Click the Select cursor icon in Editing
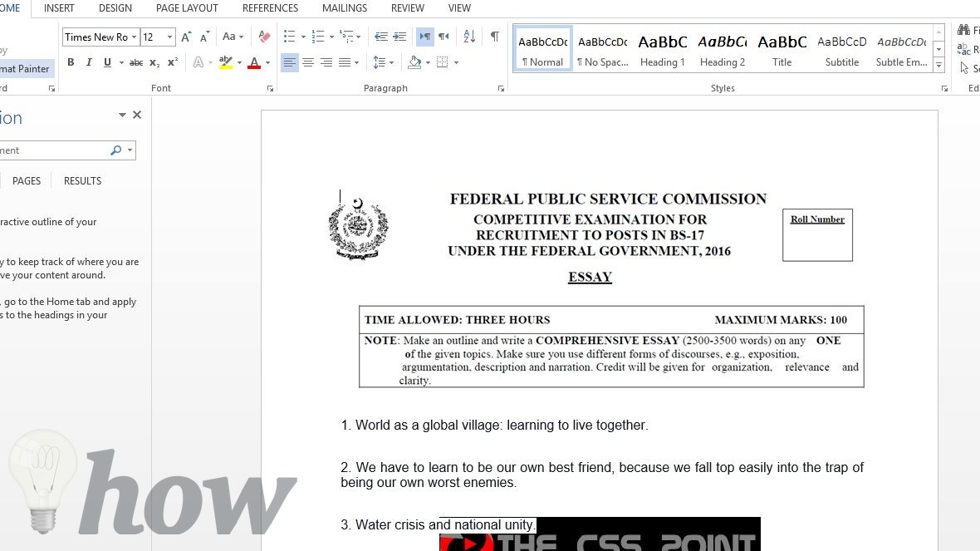980x551 pixels. click(x=963, y=68)
